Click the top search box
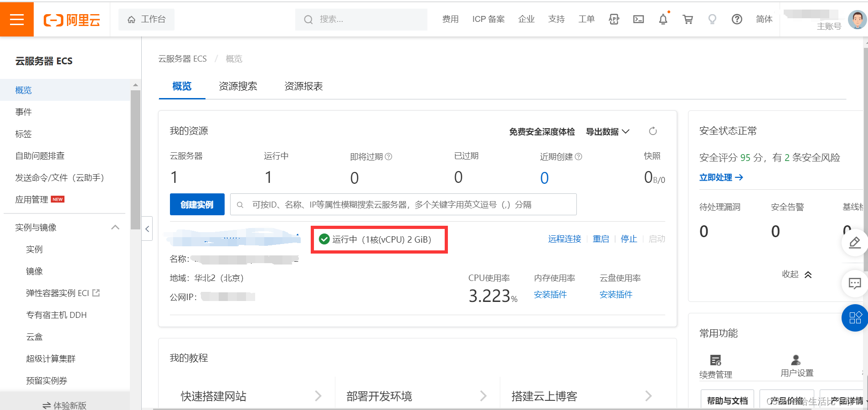 click(x=361, y=19)
